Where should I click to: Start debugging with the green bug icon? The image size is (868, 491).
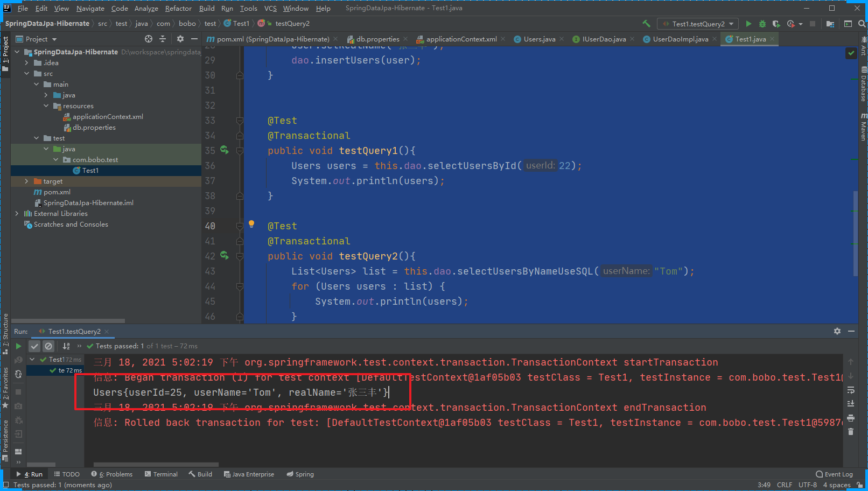(762, 24)
